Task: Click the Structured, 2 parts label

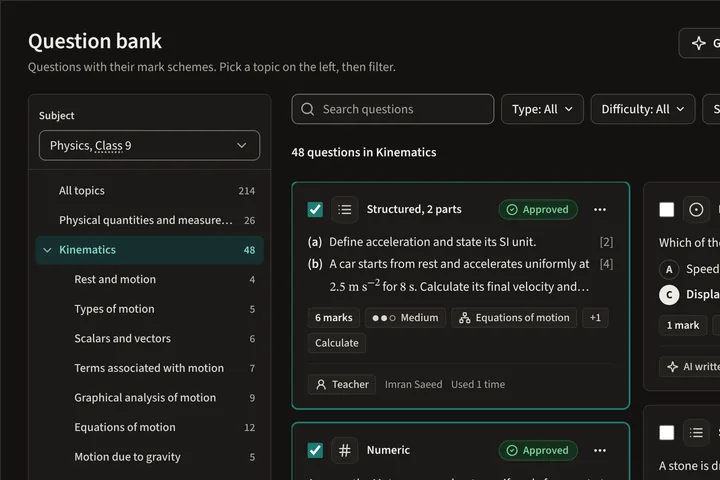Action: tap(414, 209)
